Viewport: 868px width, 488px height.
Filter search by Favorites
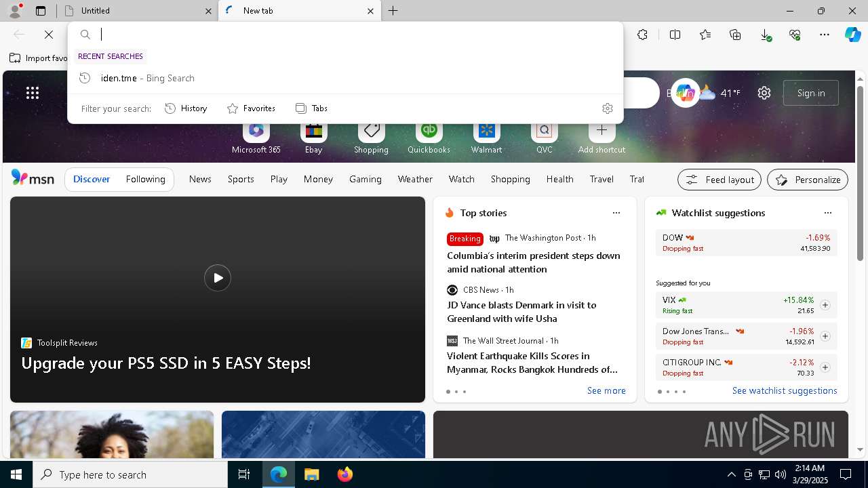click(x=251, y=108)
